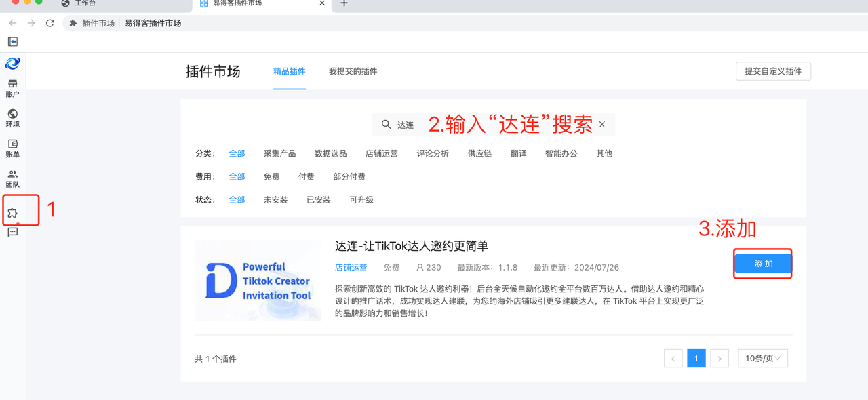Open 团队 in the sidebar
The width and height of the screenshot is (868, 400).
click(13, 178)
